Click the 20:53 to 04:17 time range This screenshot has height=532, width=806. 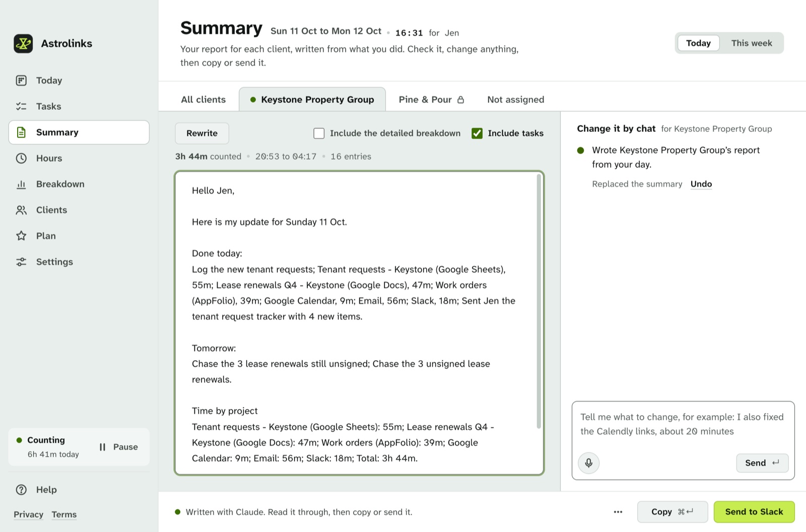tap(286, 157)
